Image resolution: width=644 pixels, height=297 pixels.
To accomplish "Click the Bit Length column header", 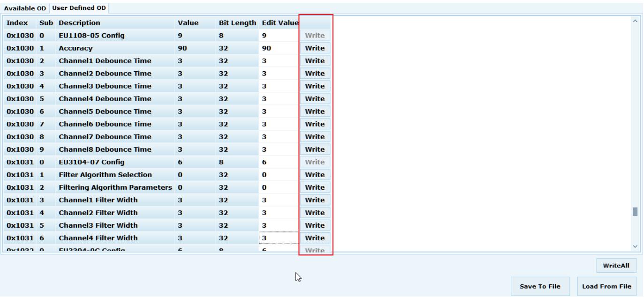I will [237, 22].
